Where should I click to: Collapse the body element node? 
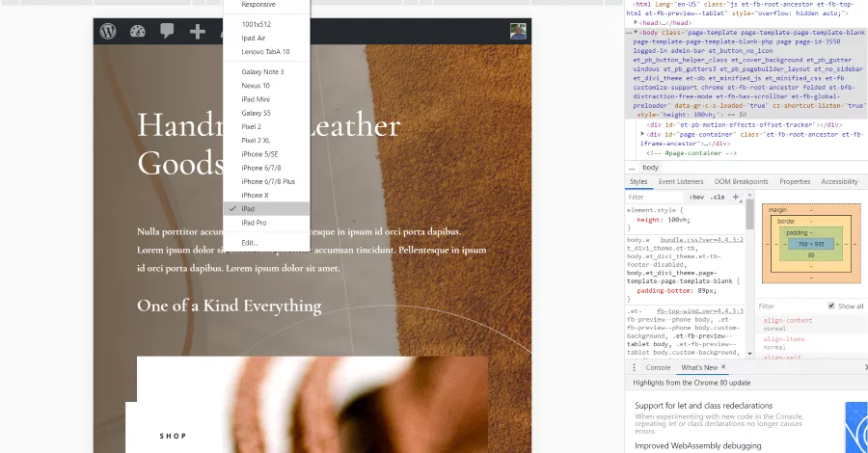[x=636, y=32]
